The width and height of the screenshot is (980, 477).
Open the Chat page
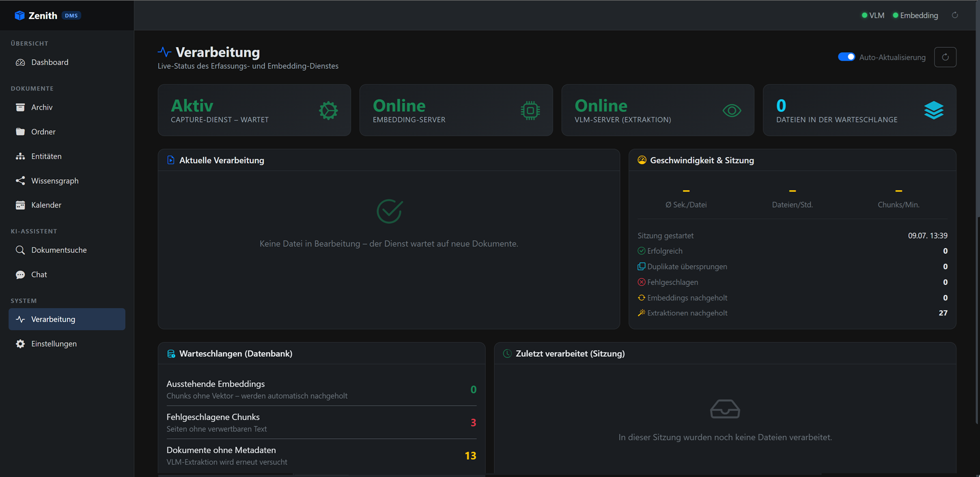[x=67, y=274]
